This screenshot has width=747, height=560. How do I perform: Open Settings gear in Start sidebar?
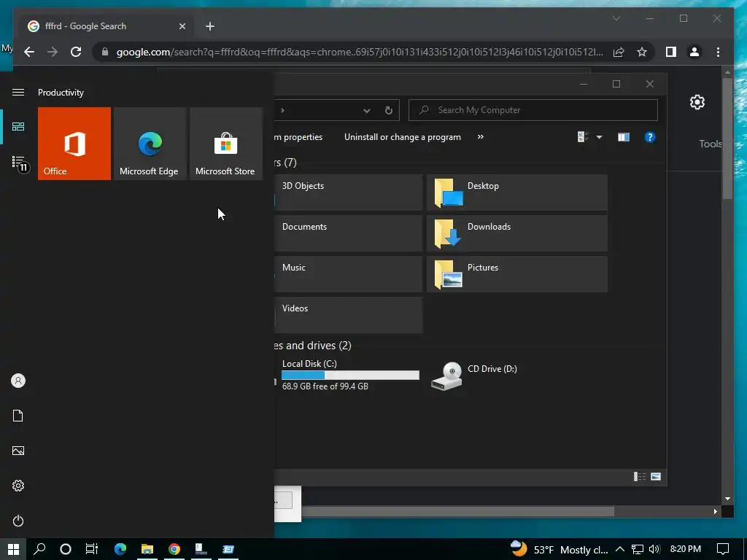point(18,486)
